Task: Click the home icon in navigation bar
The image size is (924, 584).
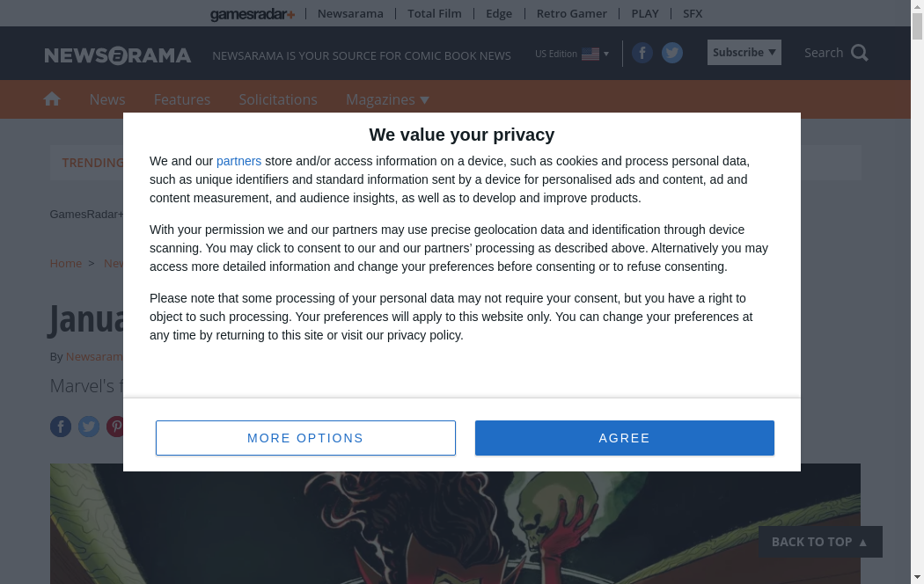Action: (x=52, y=99)
